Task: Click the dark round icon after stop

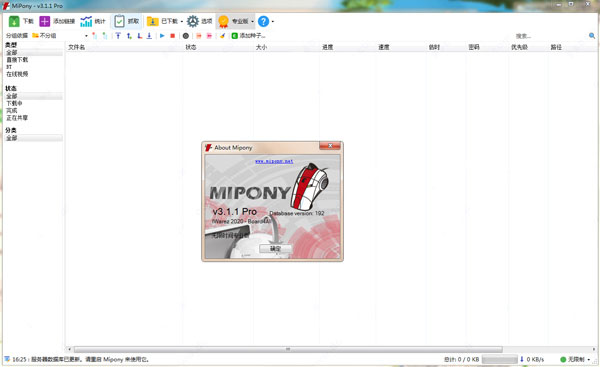Action: click(186, 36)
